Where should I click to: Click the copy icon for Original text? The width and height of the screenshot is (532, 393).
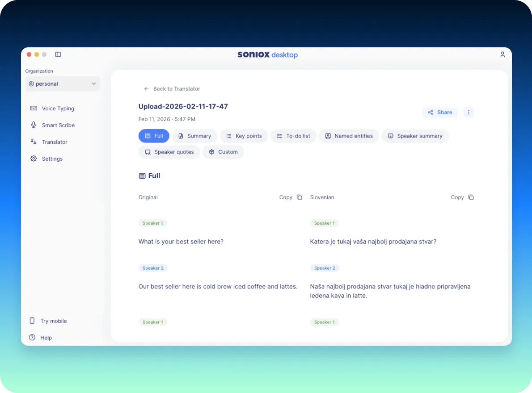300,197
